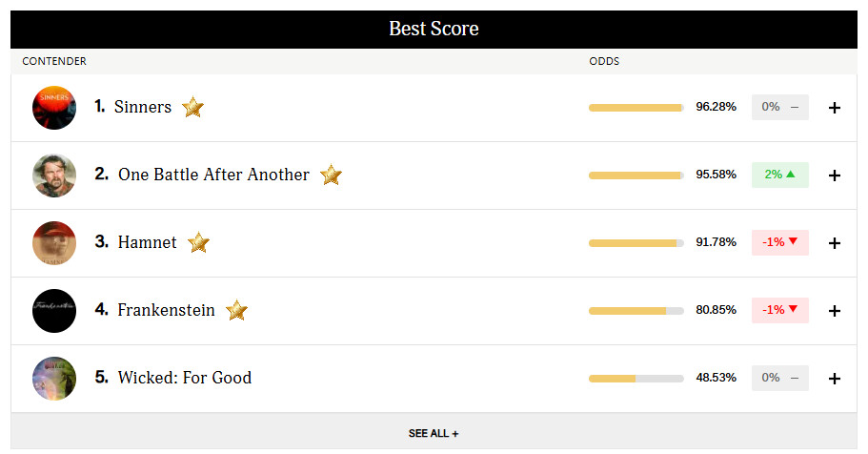Viewport: 868px width, 454px height.
Task: Click the gold star next to Hamnet
Action: click(x=198, y=242)
